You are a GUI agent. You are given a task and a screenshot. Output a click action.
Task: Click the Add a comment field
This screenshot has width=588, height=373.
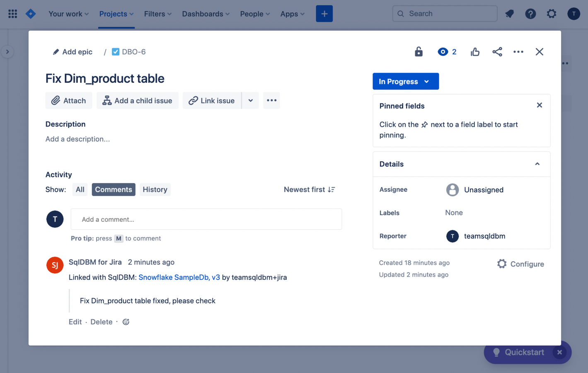(206, 219)
